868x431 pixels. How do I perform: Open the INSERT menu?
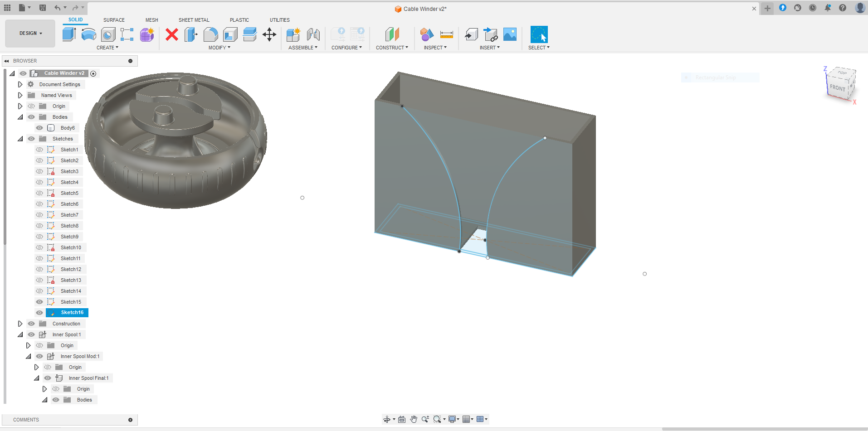pyautogui.click(x=490, y=48)
